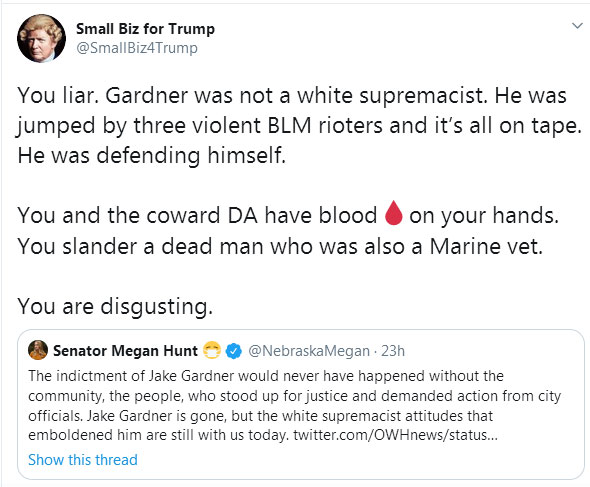Open the quoted tweet body text
The width and height of the screenshot is (590, 487).
[x=294, y=405]
